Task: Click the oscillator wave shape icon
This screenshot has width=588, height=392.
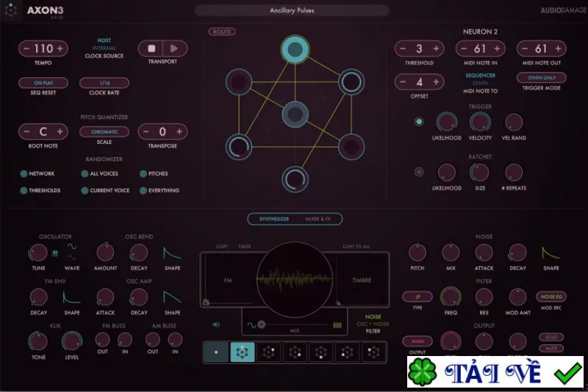Action: [x=71, y=252]
